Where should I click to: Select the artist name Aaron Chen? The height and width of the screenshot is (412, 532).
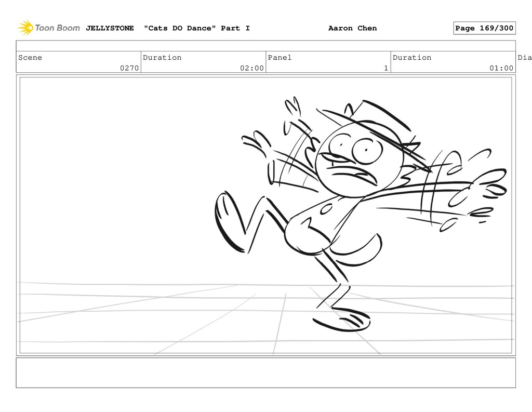pos(353,28)
